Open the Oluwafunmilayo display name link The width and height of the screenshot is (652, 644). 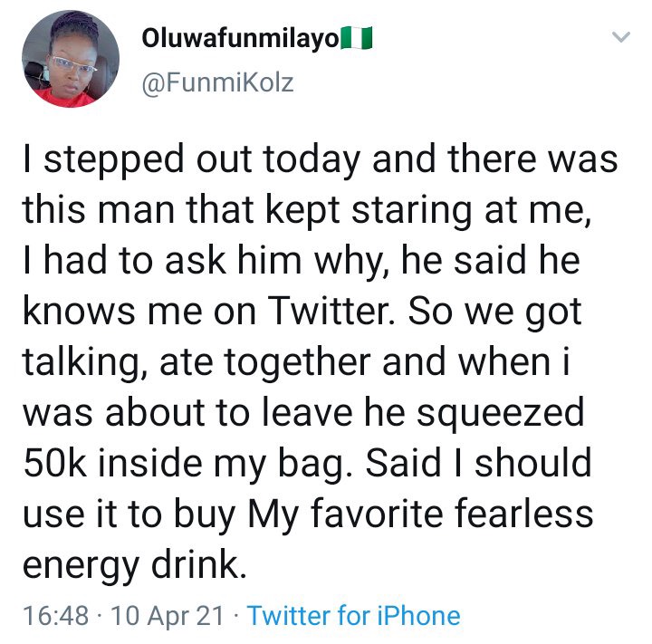240,38
